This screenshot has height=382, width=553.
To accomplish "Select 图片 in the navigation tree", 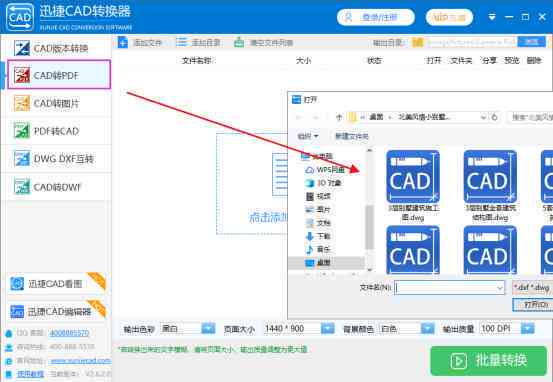I will 318,210.
